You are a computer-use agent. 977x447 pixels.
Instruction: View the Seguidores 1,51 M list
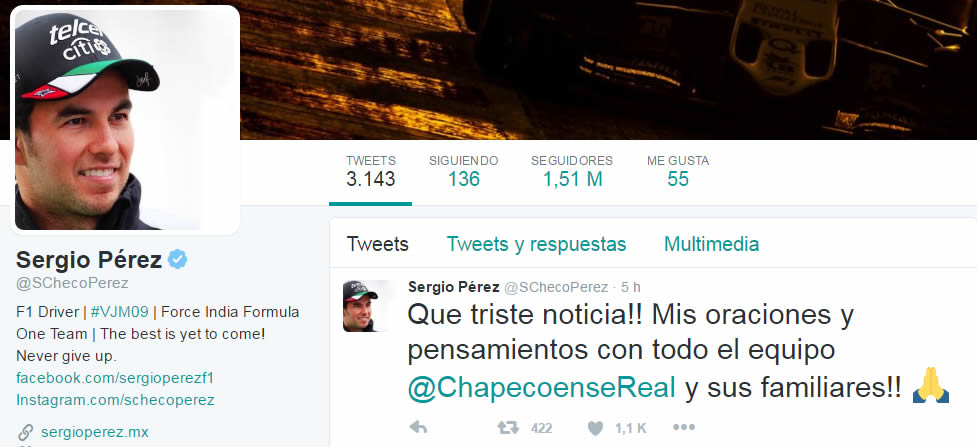(x=572, y=171)
